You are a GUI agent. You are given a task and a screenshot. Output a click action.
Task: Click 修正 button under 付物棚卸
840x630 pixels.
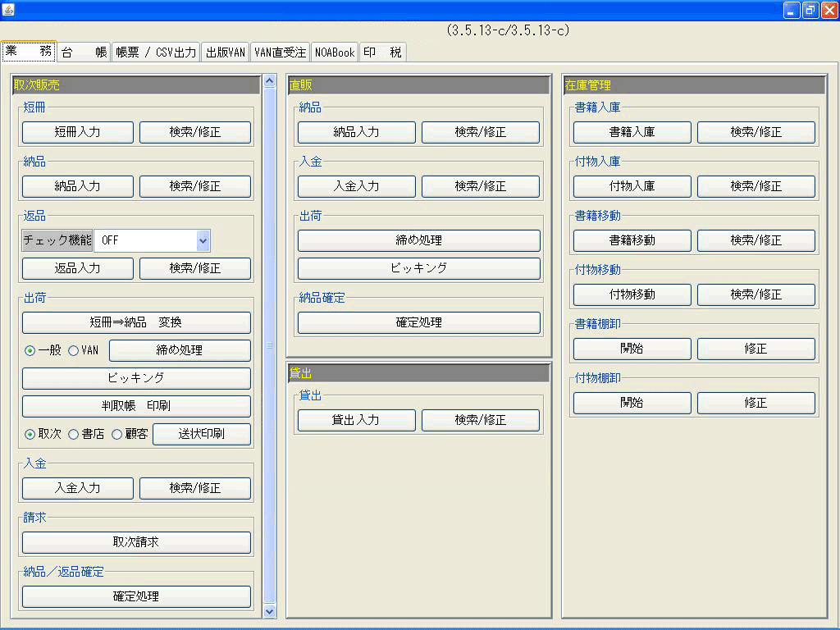point(756,403)
